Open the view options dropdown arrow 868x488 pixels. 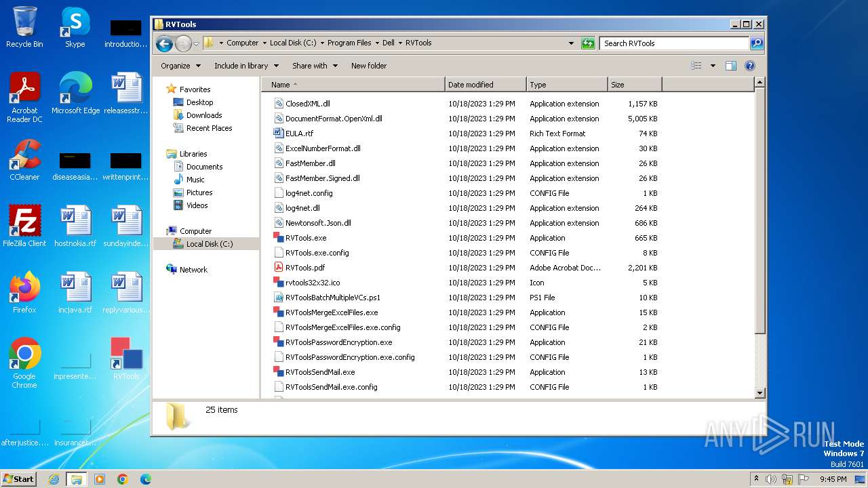click(x=713, y=66)
